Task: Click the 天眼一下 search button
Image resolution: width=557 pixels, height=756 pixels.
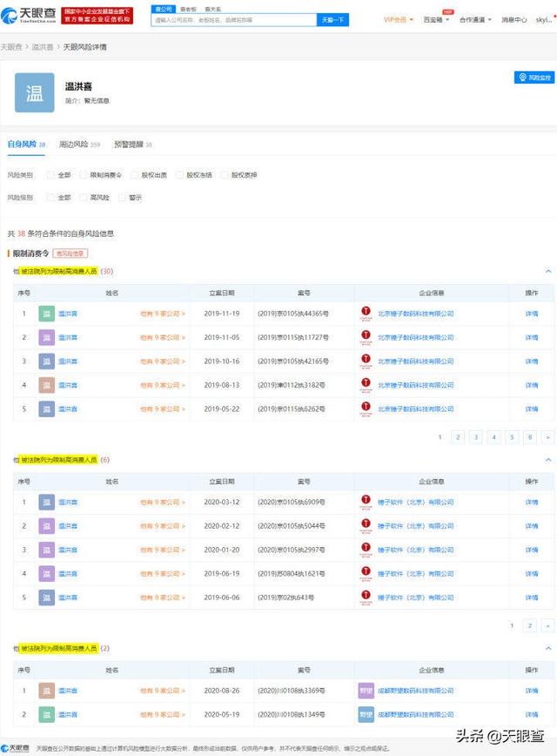Action: [x=332, y=20]
